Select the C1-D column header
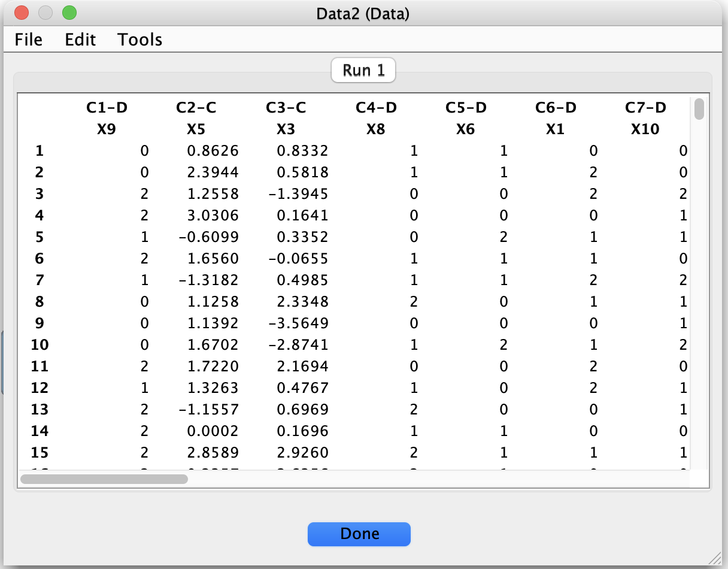Screen dimensions: 728x569 coord(107,108)
